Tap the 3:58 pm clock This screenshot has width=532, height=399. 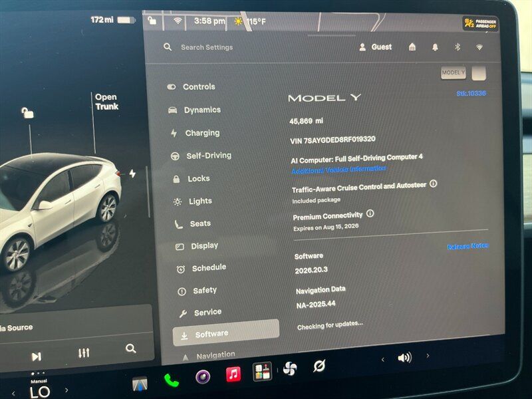[209, 21]
